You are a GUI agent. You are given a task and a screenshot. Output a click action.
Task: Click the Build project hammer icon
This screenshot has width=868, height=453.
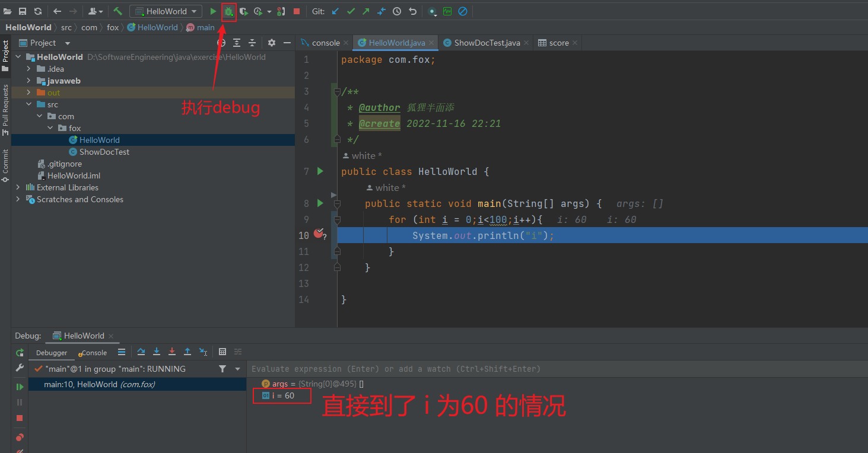pyautogui.click(x=117, y=11)
